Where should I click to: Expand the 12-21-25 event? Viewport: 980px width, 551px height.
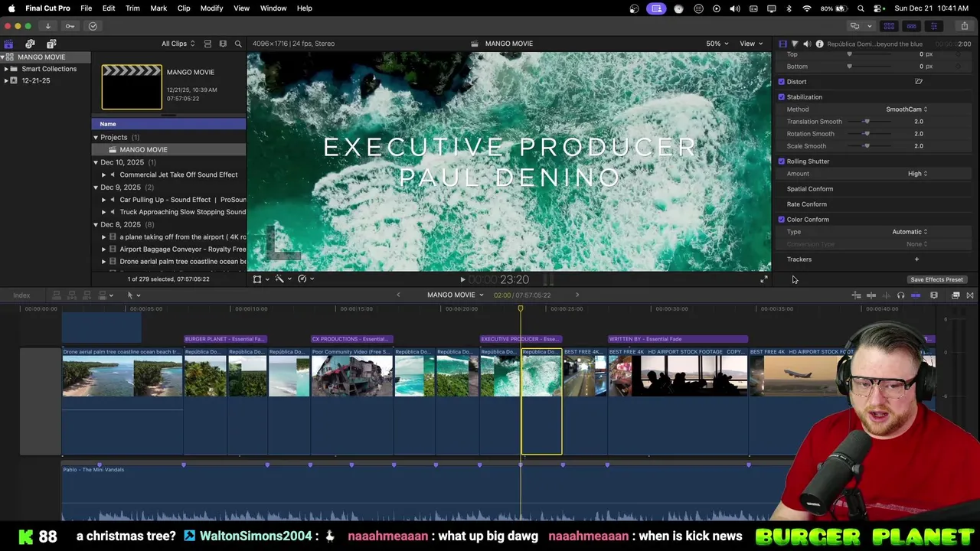click(x=6, y=80)
